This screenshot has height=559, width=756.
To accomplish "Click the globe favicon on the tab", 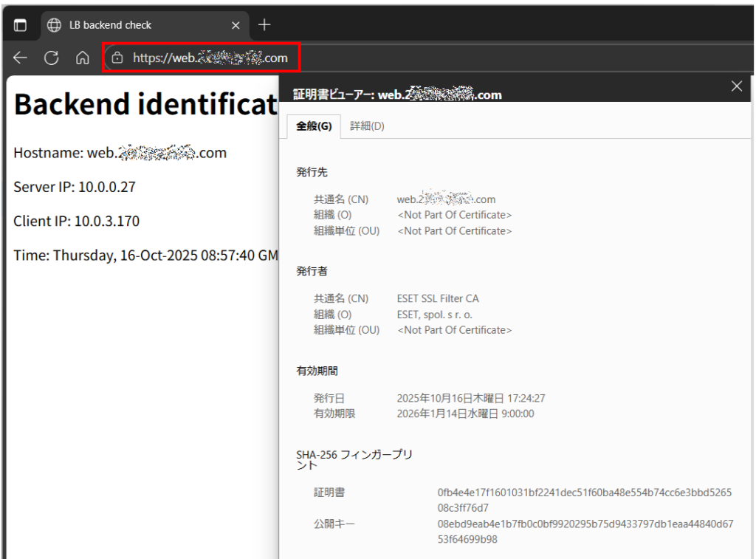I will pyautogui.click(x=54, y=25).
